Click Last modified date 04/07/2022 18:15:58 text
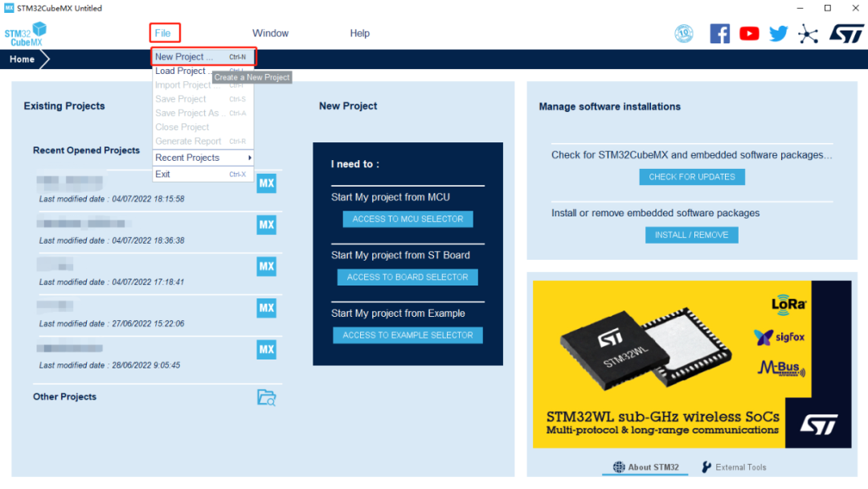The height and width of the screenshot is (489, 868). [x=112, y=199]
